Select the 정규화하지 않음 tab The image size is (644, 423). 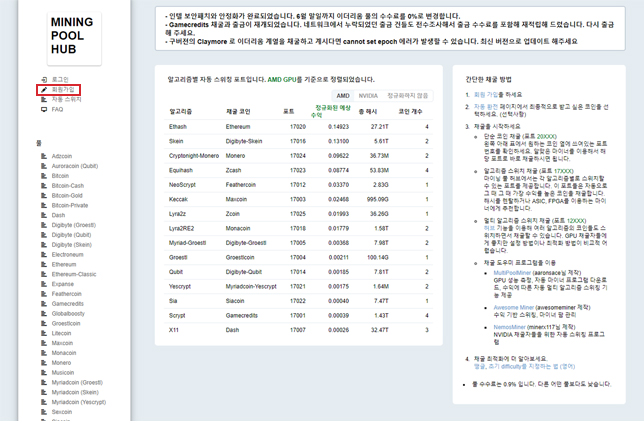[x=407, y=96]
